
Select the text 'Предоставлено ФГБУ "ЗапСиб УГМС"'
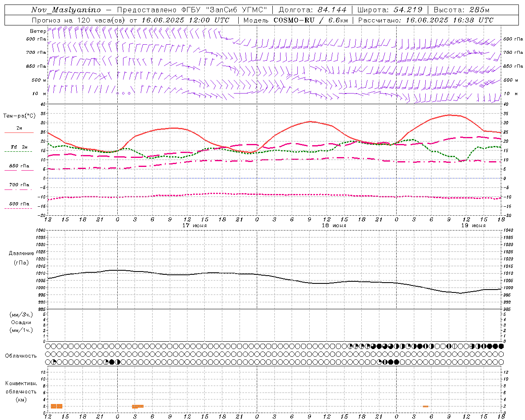coord(192,10)
